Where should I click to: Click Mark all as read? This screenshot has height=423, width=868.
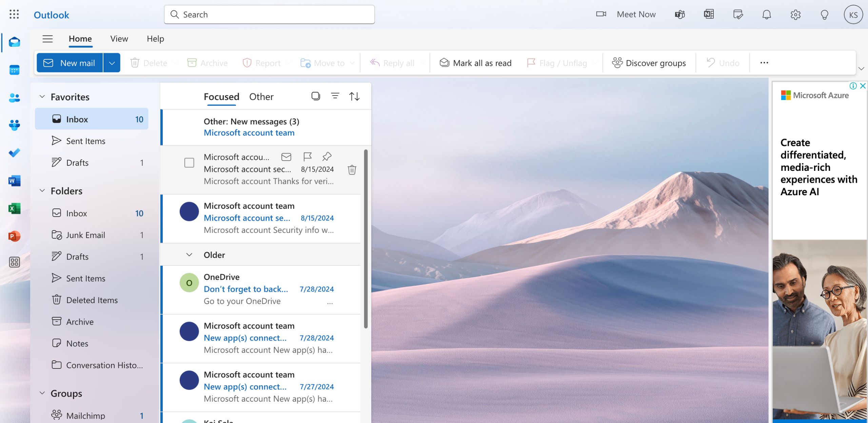click(475, 63)
